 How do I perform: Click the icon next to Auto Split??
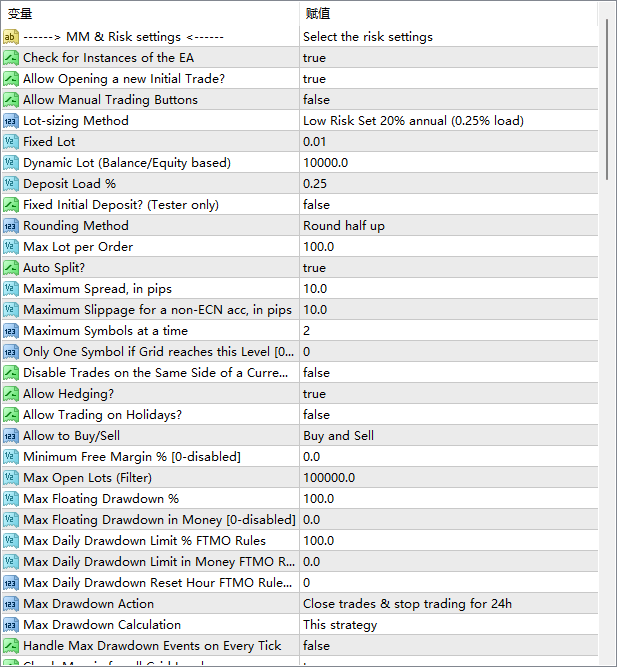pos(11,268)
